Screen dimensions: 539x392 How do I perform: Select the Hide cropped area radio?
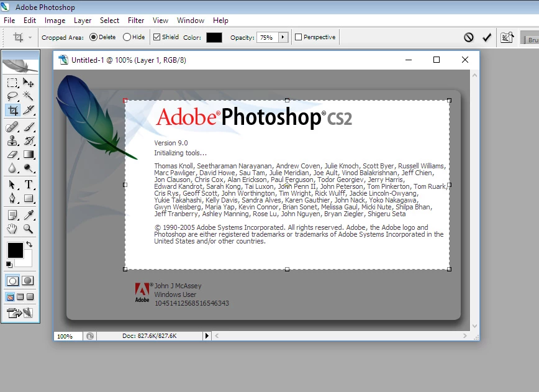click(x=127, y=37)
